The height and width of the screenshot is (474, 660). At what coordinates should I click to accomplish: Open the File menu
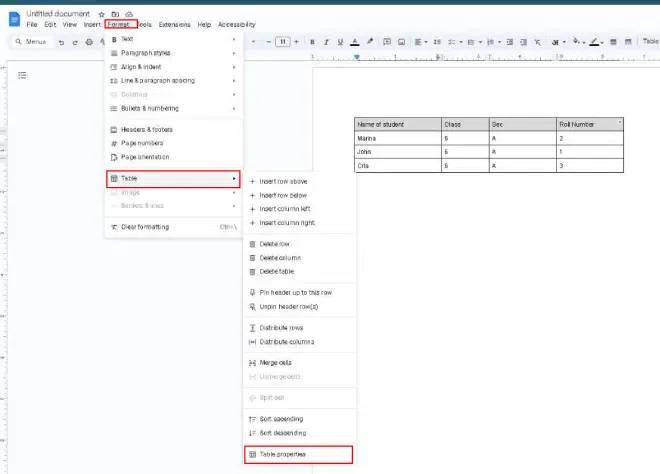coord(32,24)
